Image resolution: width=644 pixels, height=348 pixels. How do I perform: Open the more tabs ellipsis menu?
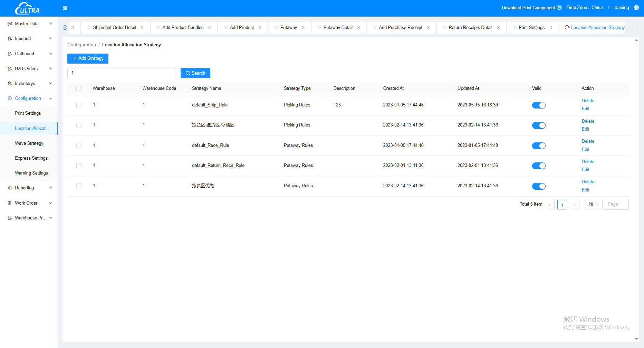click(x=632, y=27)
